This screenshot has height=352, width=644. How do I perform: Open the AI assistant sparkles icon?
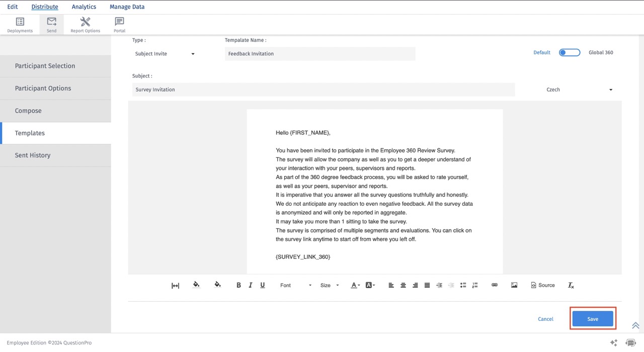pos(614,342)
